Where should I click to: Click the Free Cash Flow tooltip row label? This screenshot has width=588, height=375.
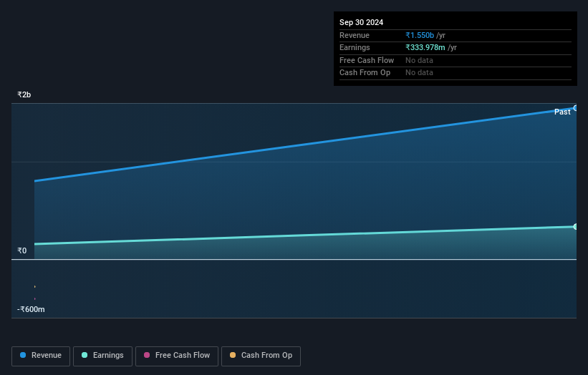(367, 60)
